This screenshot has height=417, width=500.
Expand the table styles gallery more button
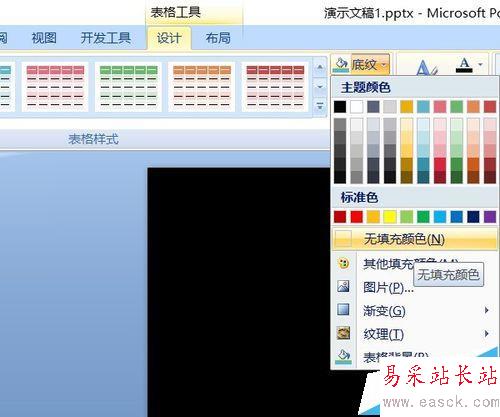320,106
